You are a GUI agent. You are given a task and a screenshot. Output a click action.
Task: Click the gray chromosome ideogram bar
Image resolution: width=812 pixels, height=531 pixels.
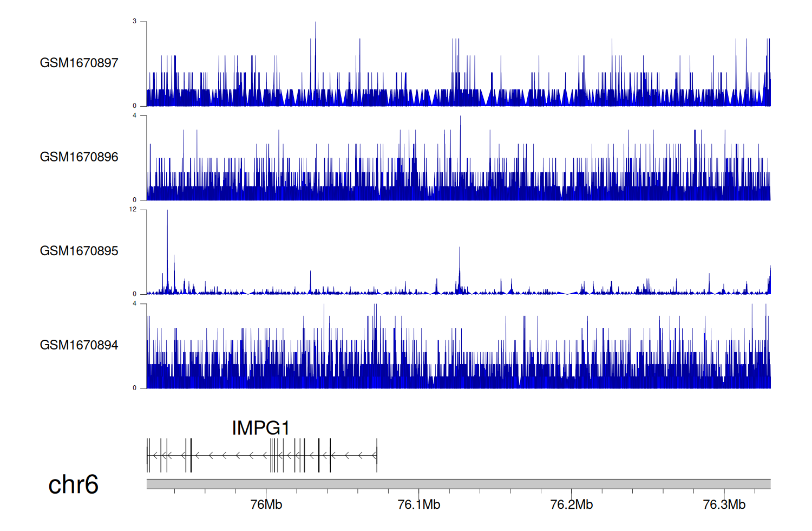(x=459, y=484)
